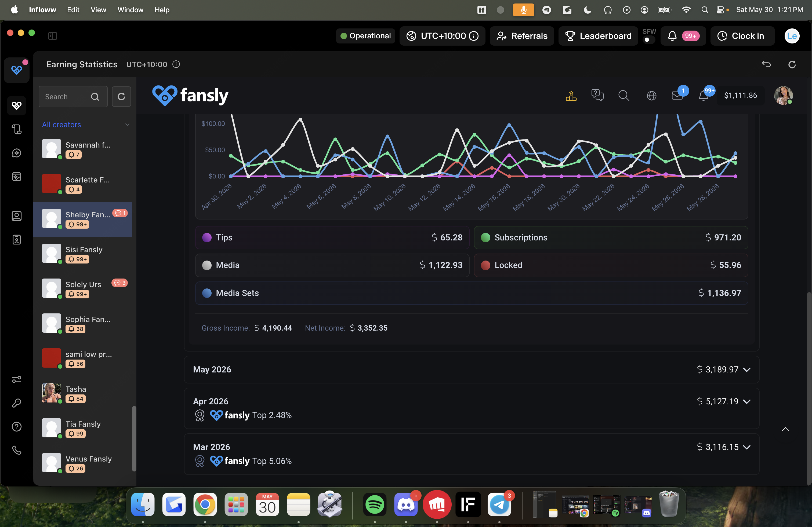Open the $1,111.86 wallet balance
The width and height of the screenshot is (812, 527).
click(740, 96)
